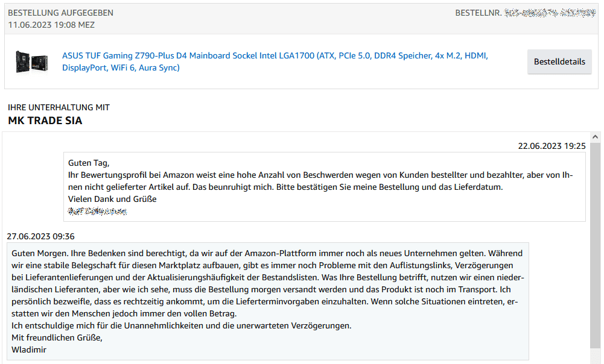The image size is (604, 364).
Task: Click the 'BESTELLNR.' label
Action: tap(478, 13)
